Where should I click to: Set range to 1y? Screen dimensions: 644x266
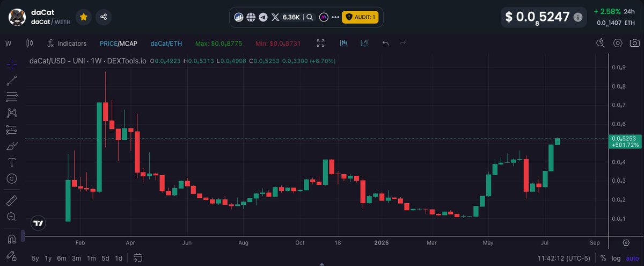[x=48, y=258]
